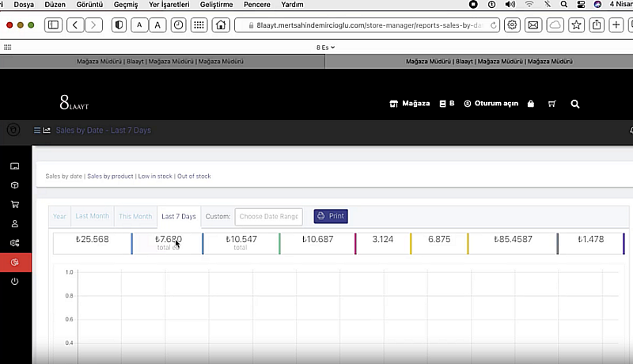Open the Sales by product link
Image resolution: width=633 pixels, height=364 pixels.
coord(110,176)
